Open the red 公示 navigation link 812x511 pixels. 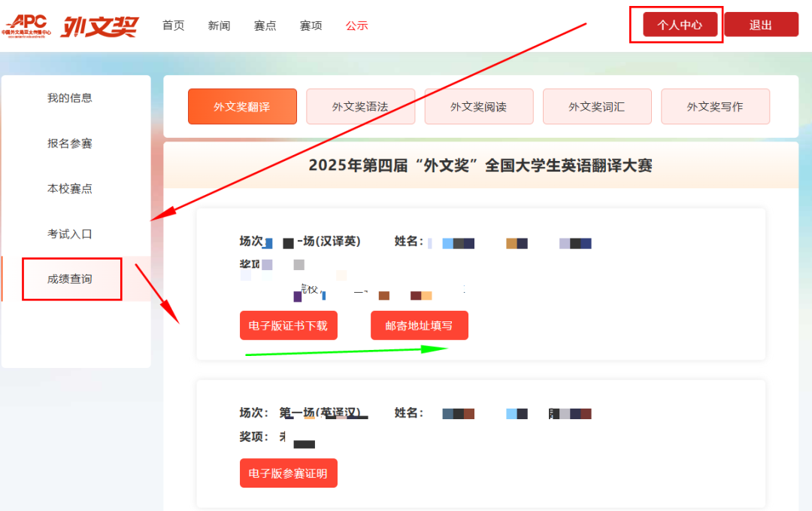(x=356, y=26)
